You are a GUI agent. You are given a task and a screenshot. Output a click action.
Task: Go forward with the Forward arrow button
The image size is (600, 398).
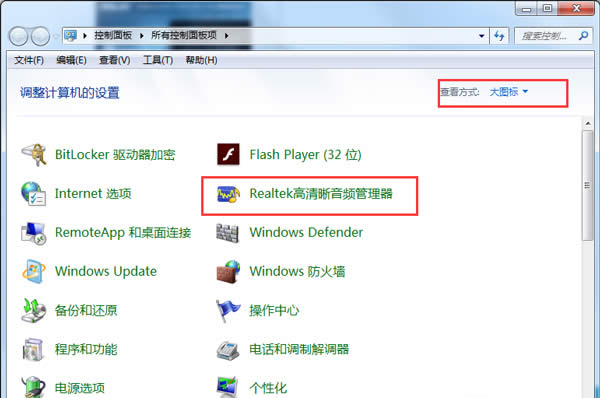point(40,36)
